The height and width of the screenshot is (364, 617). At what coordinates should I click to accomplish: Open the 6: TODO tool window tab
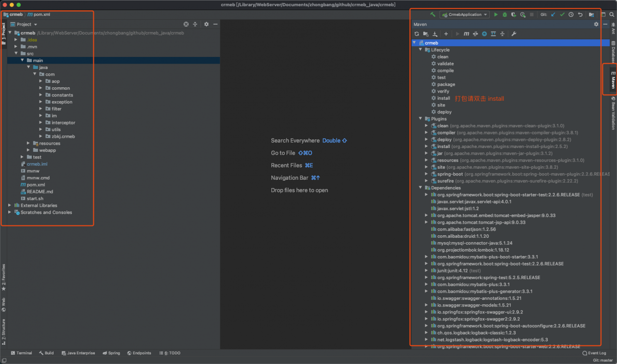pyautogui.click(x=169, y=353)
